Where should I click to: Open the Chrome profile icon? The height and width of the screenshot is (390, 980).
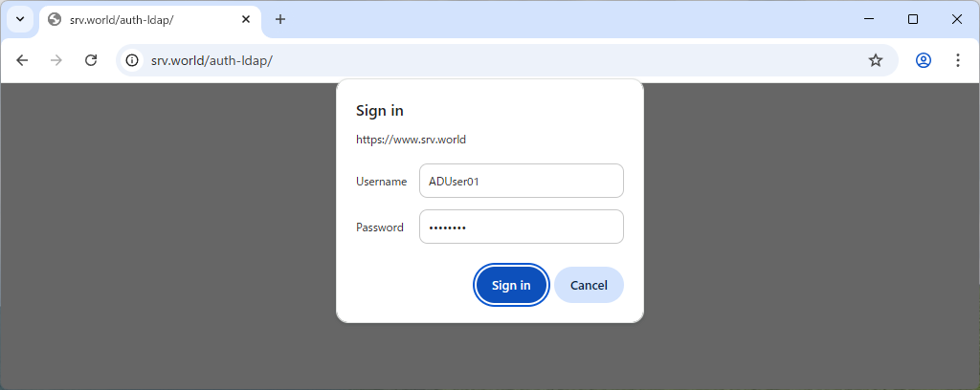click(x=924, y=60)
